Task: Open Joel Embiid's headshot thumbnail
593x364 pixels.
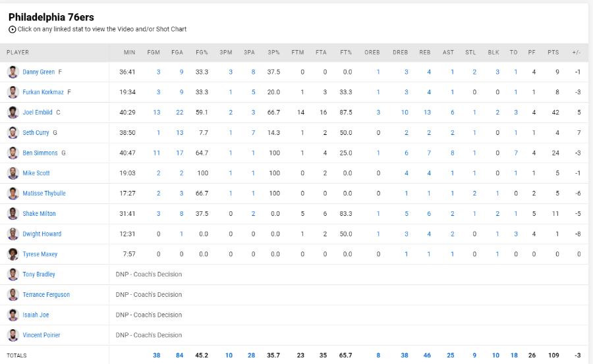Action: coord(13,113)
